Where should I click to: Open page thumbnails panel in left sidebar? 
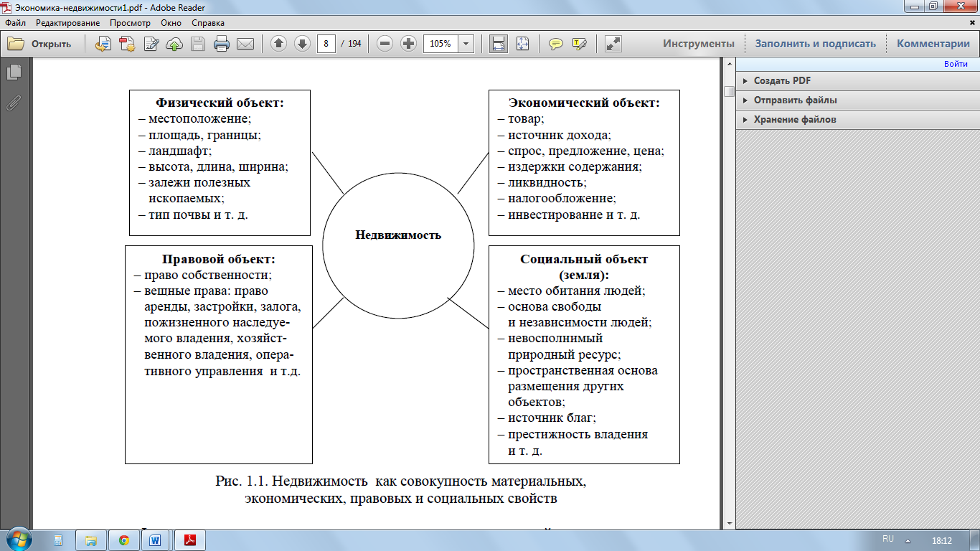[x=13, y=72]
